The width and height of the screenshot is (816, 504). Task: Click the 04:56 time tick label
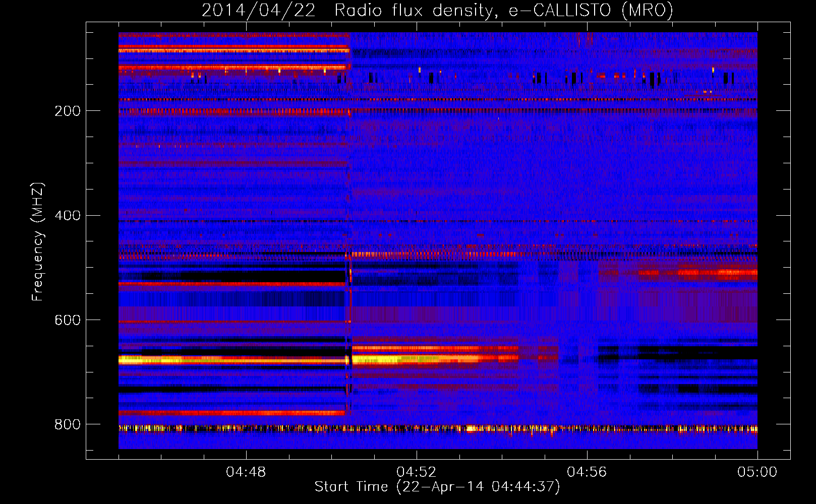587,472
